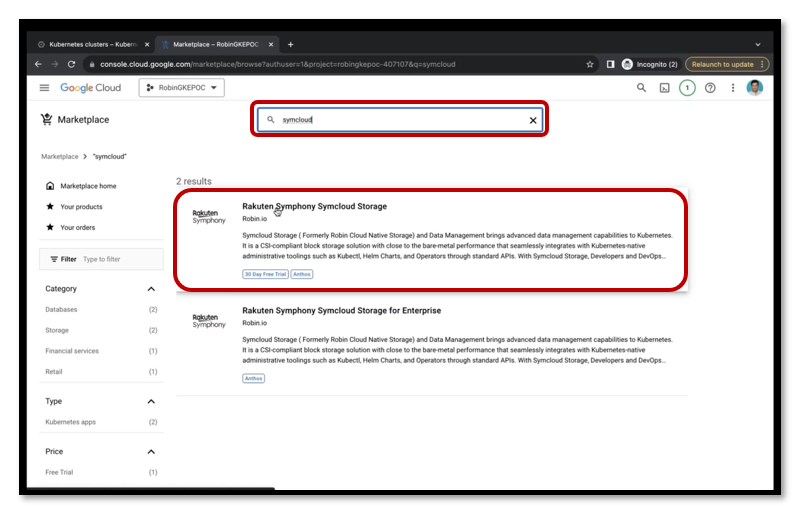Click the Marketplace breadcrumb link
The height and width of the screenshot is (516, 798).
point(60,156)
